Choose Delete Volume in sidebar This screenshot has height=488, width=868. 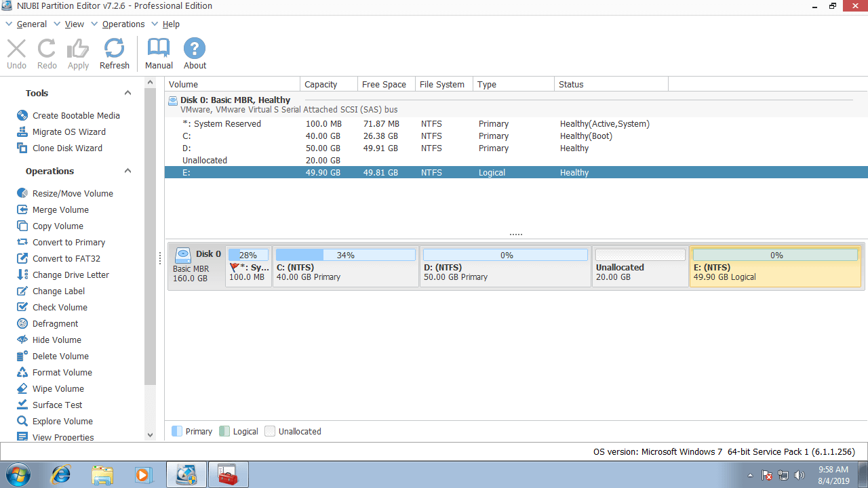tap(60, 357)
